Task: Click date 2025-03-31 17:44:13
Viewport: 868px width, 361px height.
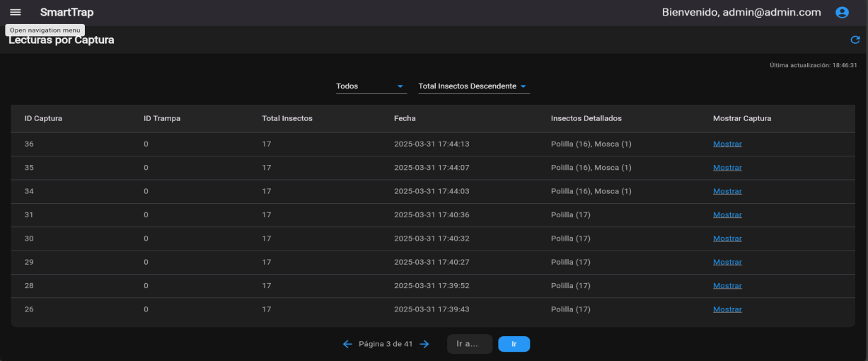Action: pos(432,144)
